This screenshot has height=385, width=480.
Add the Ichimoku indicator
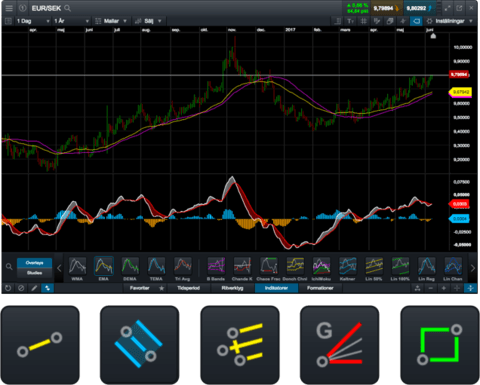pos(321,269)
